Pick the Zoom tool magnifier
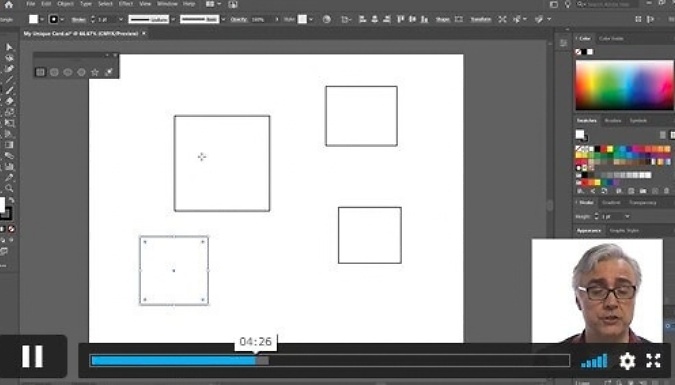The image size is (675, 385). coord(9,188)
